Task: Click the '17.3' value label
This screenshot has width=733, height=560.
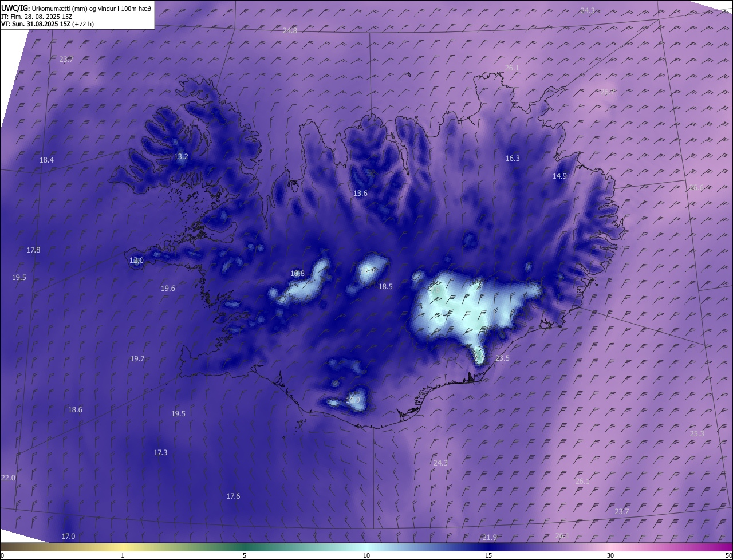Action: pos(160,453)
